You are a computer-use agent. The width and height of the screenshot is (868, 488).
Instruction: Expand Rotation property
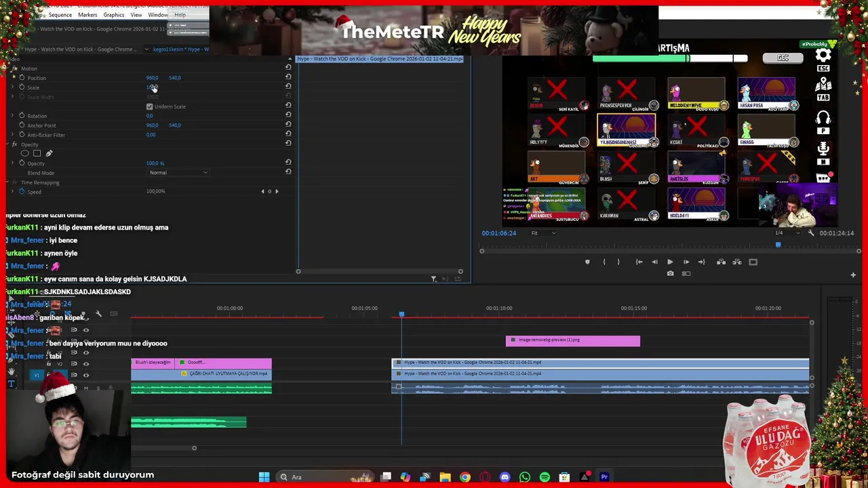coord(12,116)
